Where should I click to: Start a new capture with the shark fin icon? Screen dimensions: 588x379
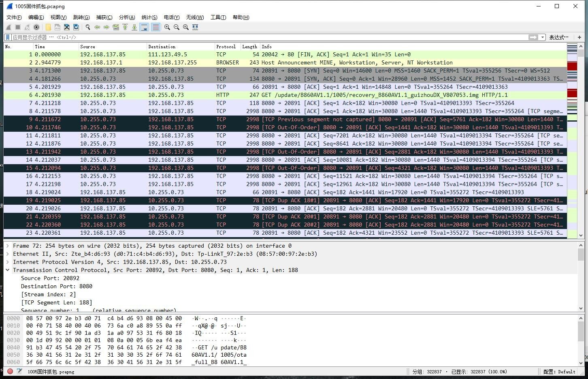pos(9,27)
